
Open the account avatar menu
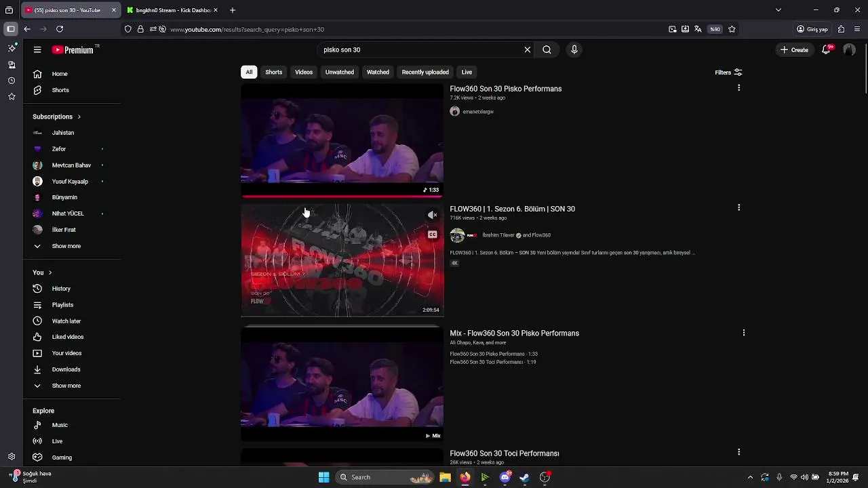pyautogui.click(x=849, y=49)
